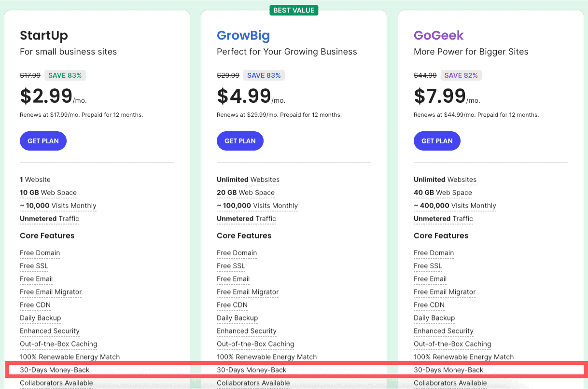Select Free Email Migrator under GoGeek
This screenshot has height=389, width=588.
445,292
